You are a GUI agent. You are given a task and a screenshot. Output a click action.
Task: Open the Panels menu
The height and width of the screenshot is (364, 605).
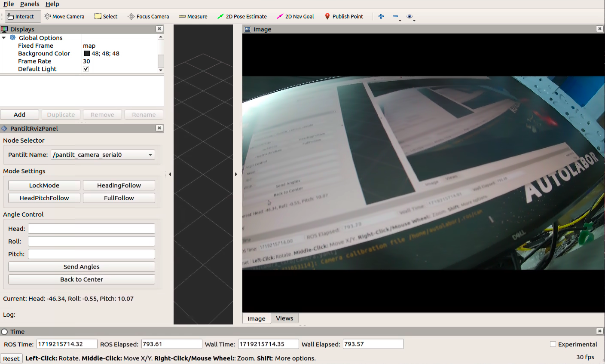pos(30,4)
